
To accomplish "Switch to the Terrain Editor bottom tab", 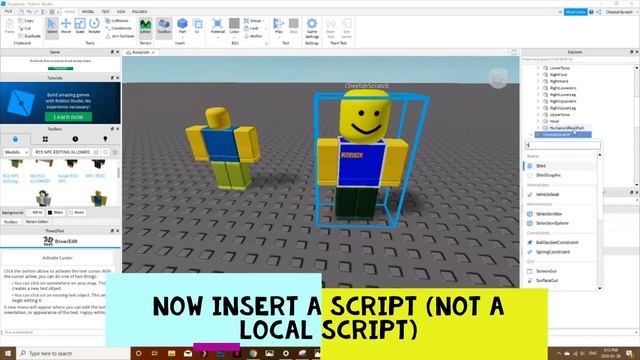I will [37, 222].
